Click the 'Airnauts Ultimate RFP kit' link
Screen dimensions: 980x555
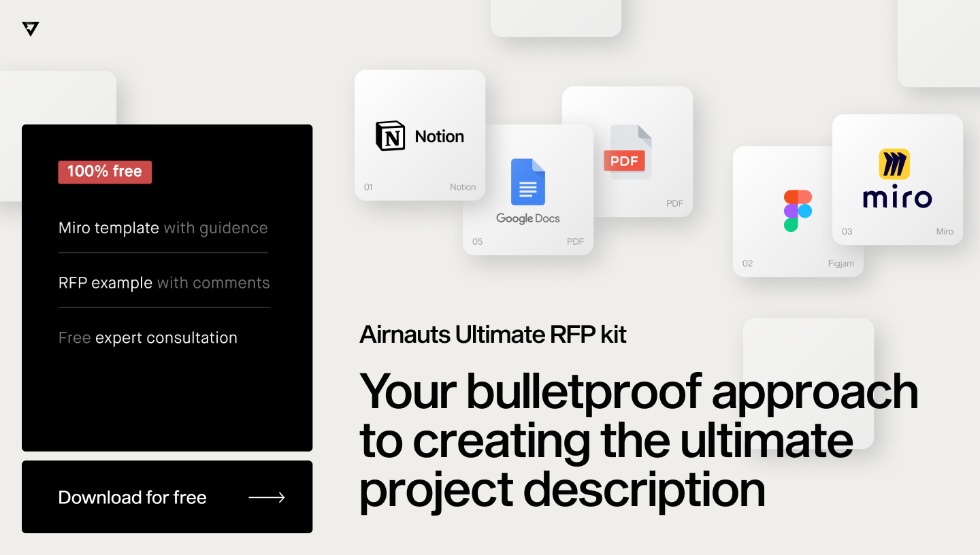[x=493, y=335]
